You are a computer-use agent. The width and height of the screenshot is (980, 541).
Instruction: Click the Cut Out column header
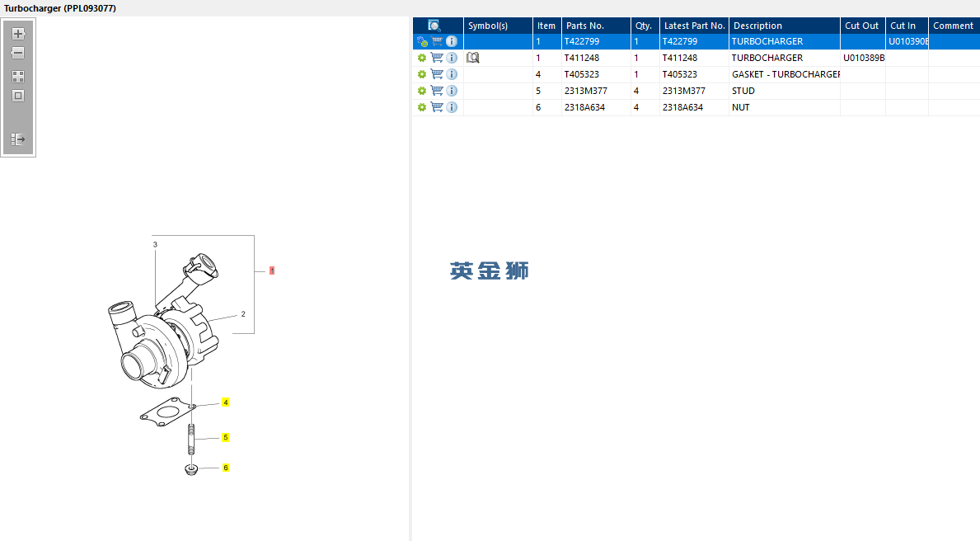pos(862,26)
